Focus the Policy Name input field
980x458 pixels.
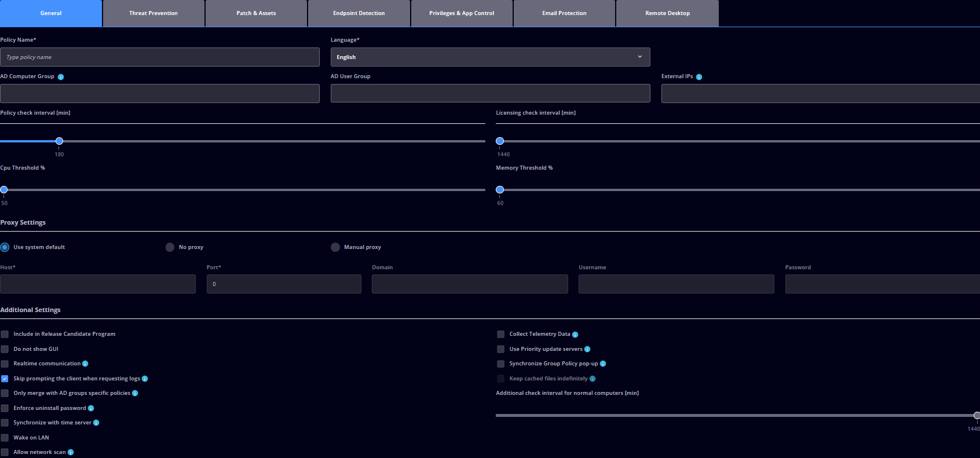[160, 57]
